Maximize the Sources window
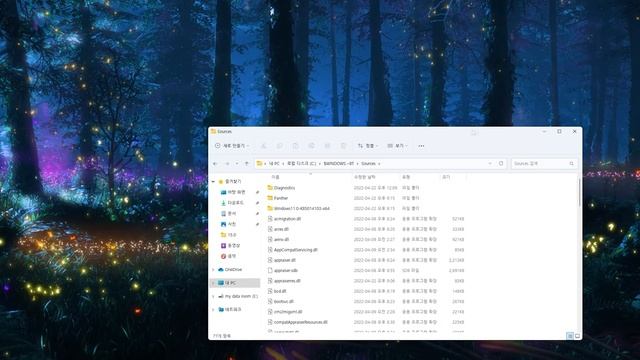Screen dimensions: 640x360 [x=559, y=131]
